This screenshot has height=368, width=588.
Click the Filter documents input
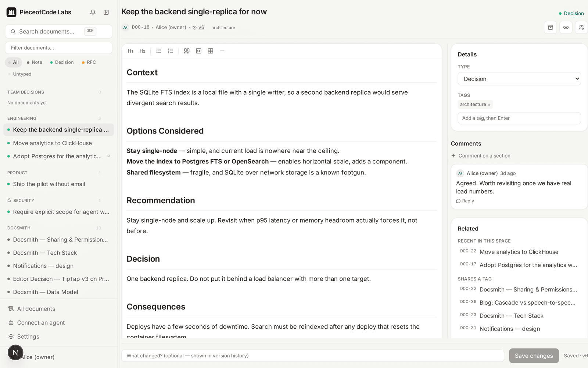coord(58,48)
